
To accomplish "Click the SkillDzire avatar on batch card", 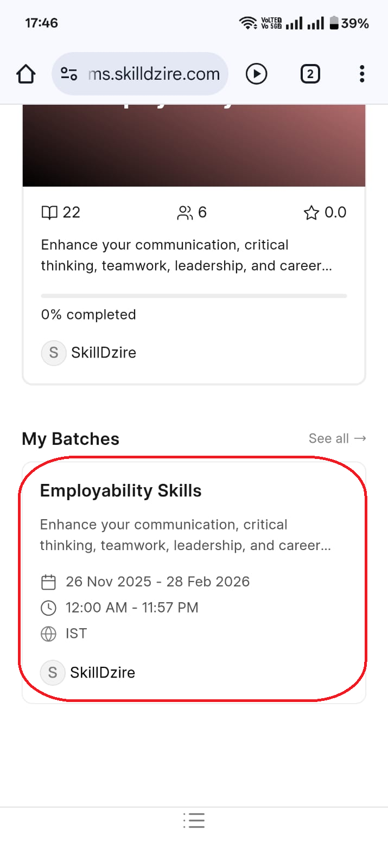I will click(x=53, y=673).
